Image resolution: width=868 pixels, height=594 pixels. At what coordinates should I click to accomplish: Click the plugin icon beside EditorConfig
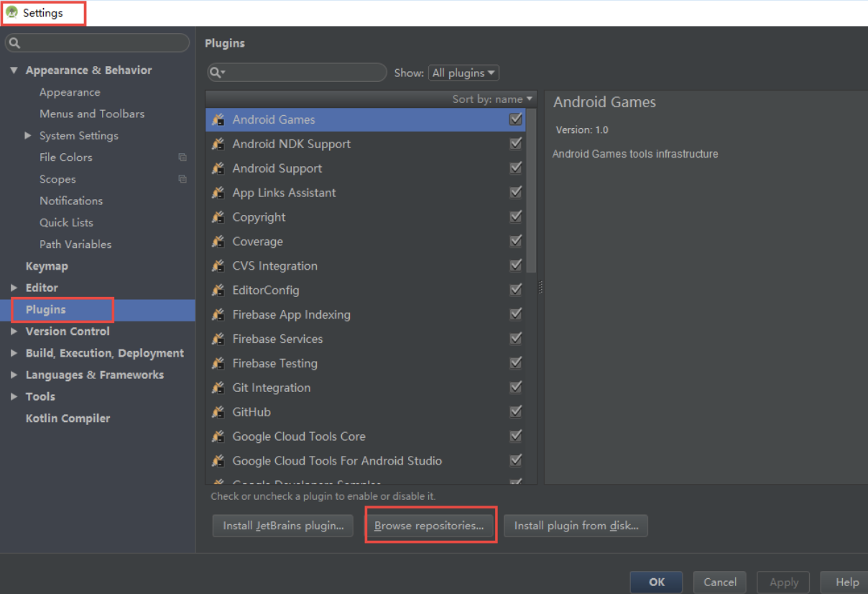coord(218,291)
